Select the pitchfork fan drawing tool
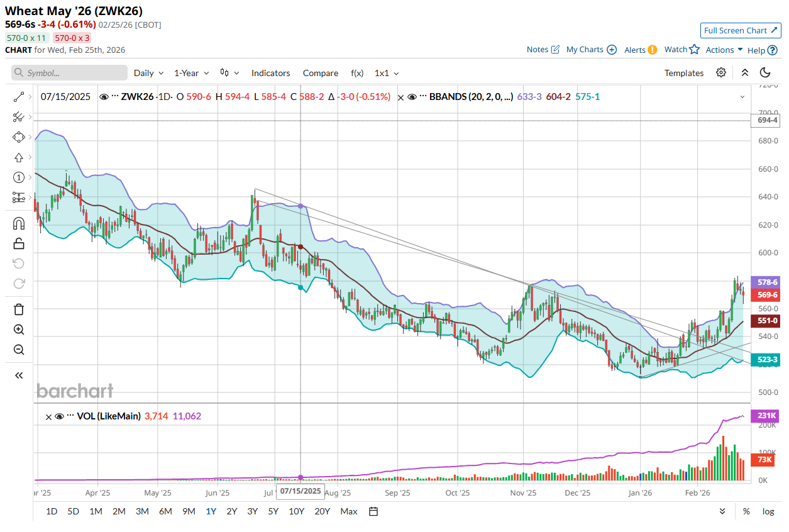 point(18,117)
